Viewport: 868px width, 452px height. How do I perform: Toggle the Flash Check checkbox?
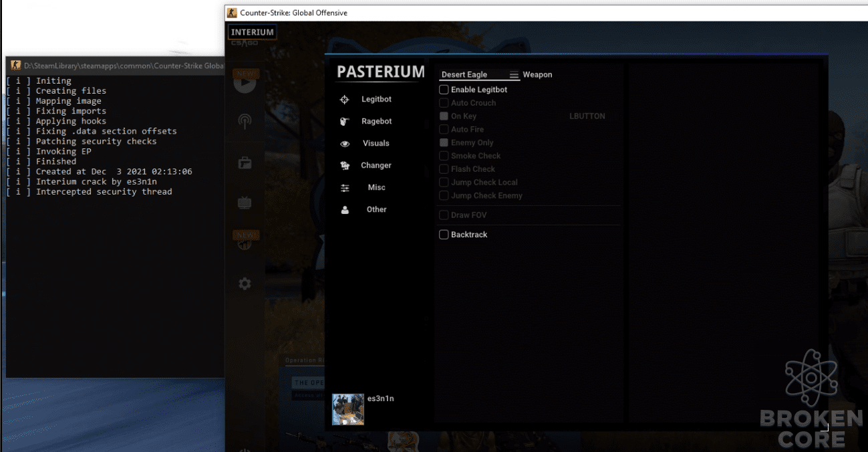point(444,169)
